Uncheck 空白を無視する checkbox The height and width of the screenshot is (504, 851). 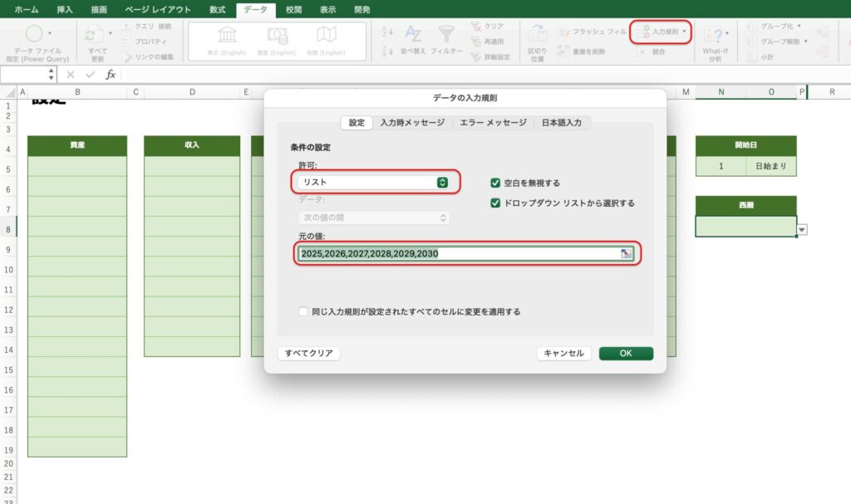point(496,183)
